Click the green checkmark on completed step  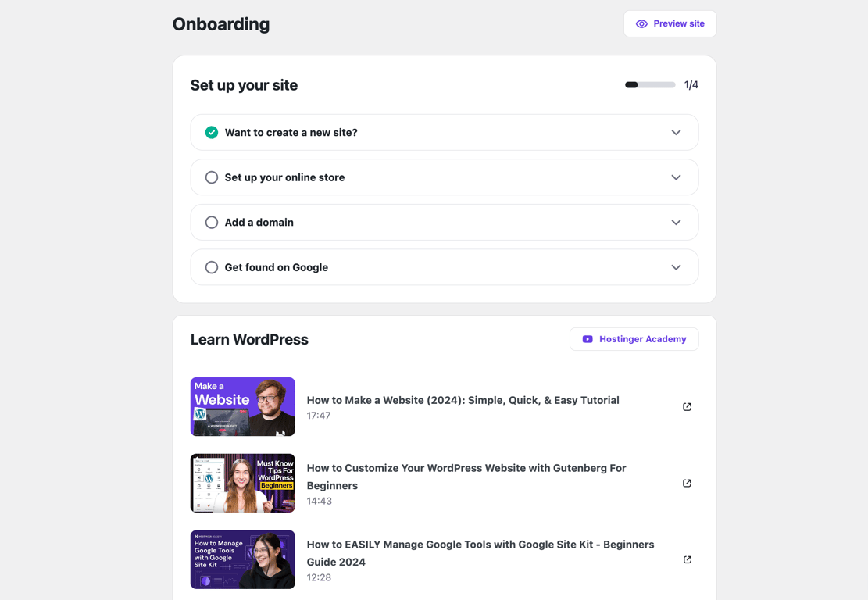point(211,132)
